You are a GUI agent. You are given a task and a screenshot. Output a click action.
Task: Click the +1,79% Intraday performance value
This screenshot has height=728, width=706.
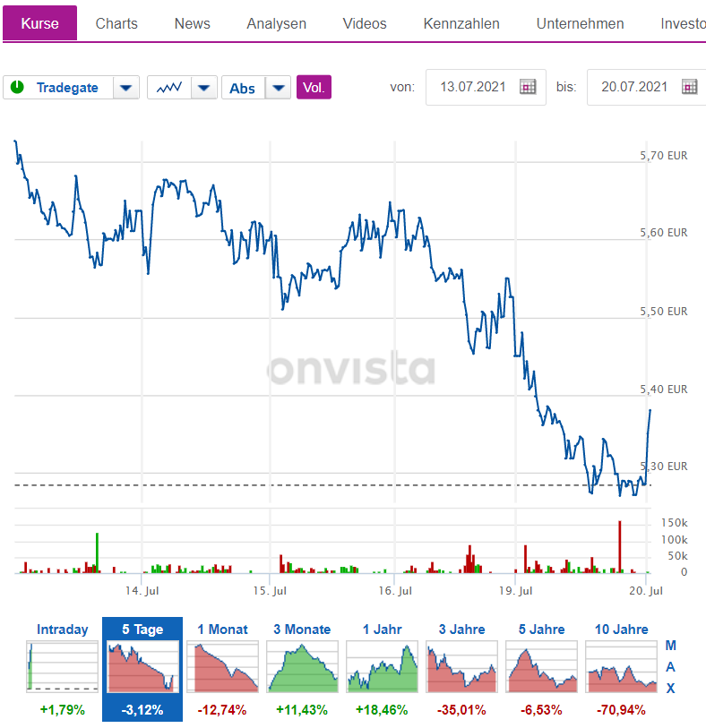(x=62, y=710)
